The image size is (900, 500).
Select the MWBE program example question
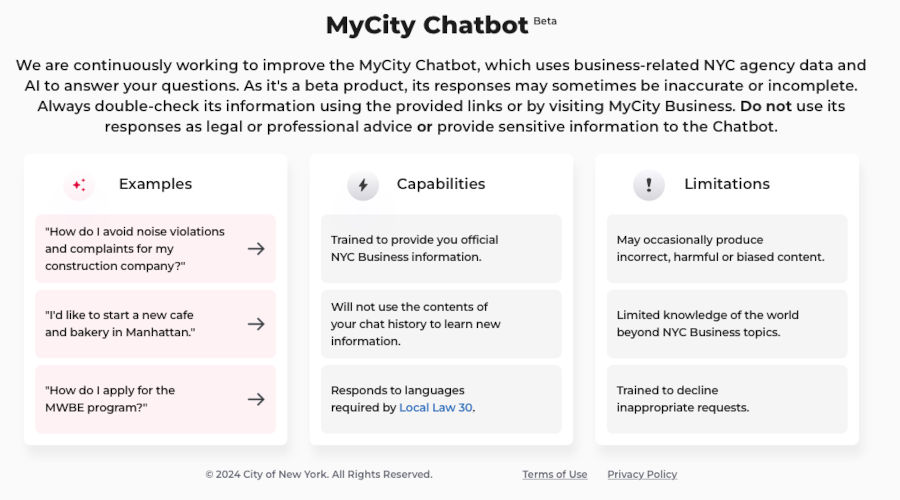tap(156, 399)
